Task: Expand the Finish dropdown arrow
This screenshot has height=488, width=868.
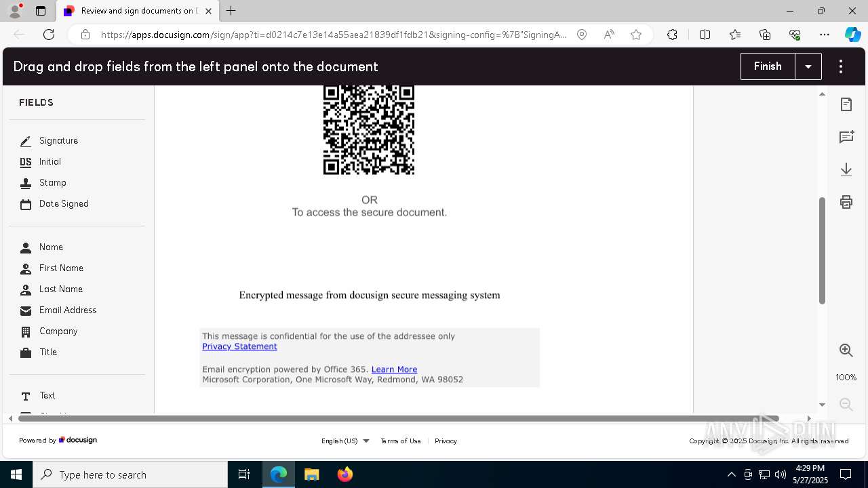Action: tap(808, 66)
